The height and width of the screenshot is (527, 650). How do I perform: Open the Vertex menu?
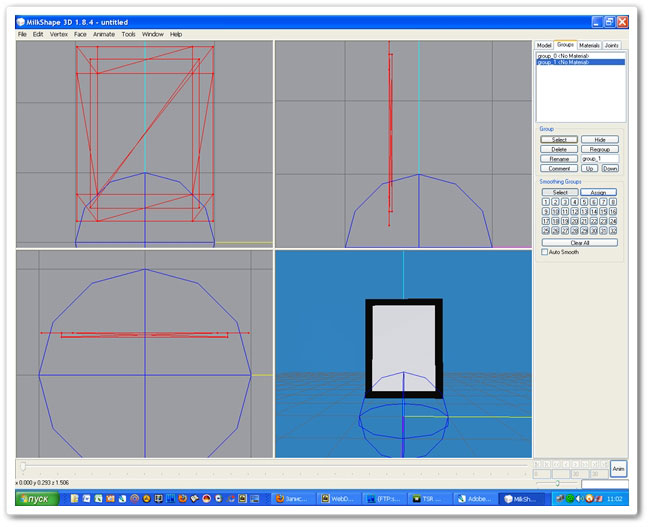59,34
